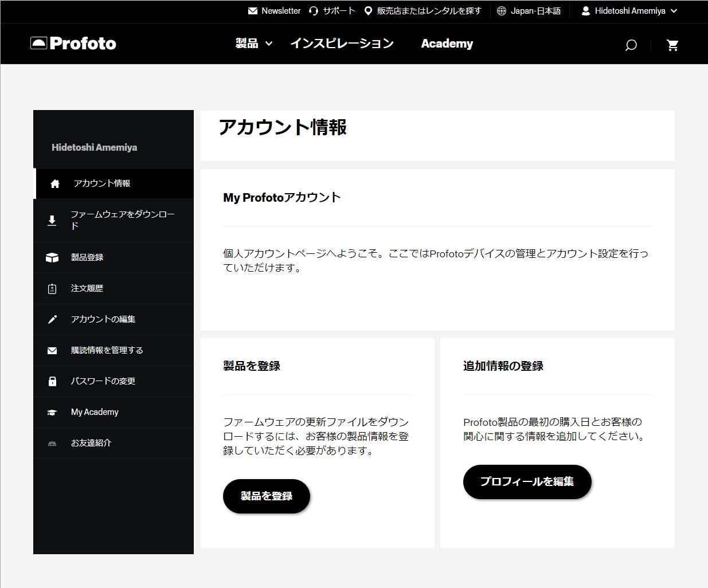
Task: Click the padlock icon beside パスワードの変更
Action: click(x=52, y=382)
